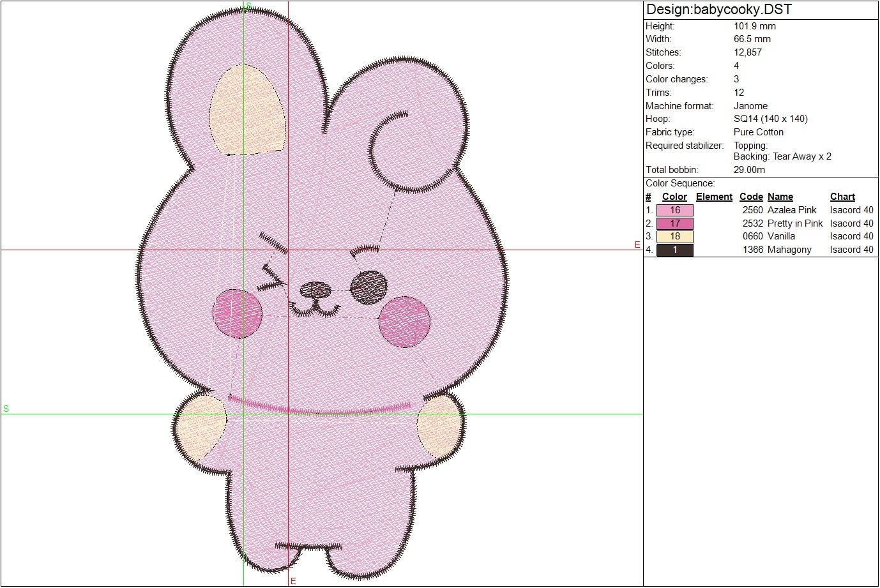Image resolution: width=880 pixels, height=588 pixels.
Task: Select the Pretty in Pink color swatch
Action: tap(675, 223)
